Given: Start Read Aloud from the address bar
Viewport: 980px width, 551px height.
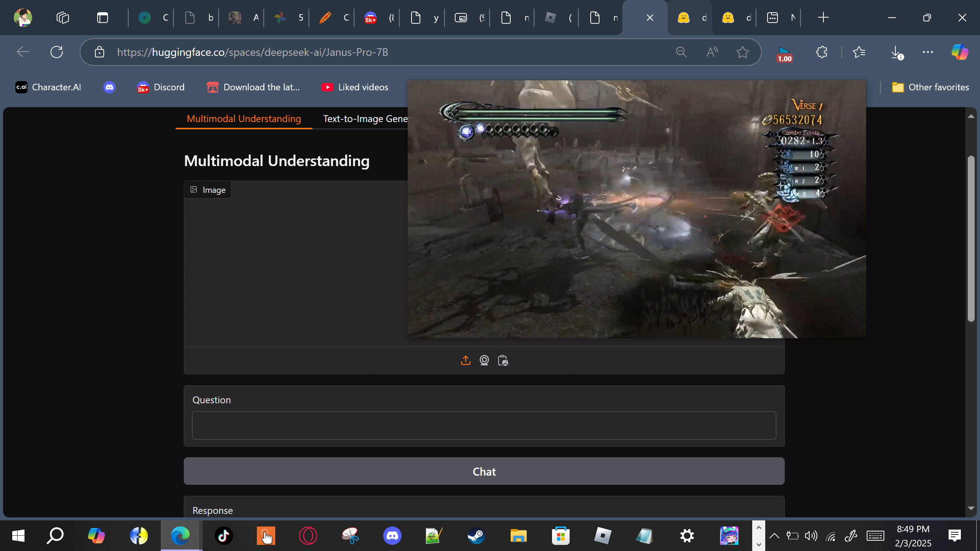Looking at the screenshot, I should point(712,52).
